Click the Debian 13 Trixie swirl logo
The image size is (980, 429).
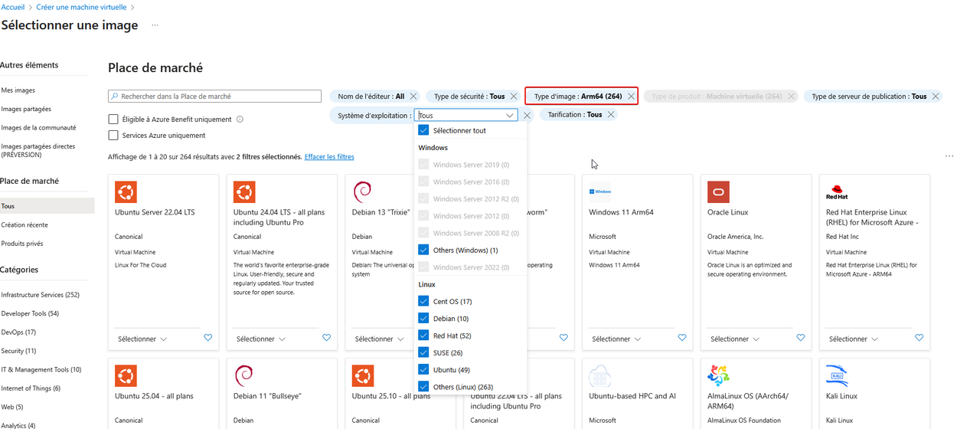click(x=363, y=192)
